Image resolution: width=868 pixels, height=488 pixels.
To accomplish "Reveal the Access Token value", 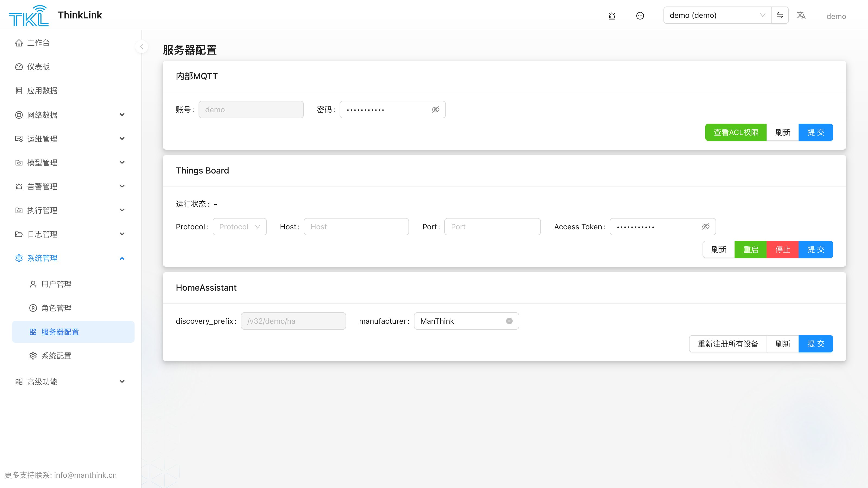I will (706, 227).
